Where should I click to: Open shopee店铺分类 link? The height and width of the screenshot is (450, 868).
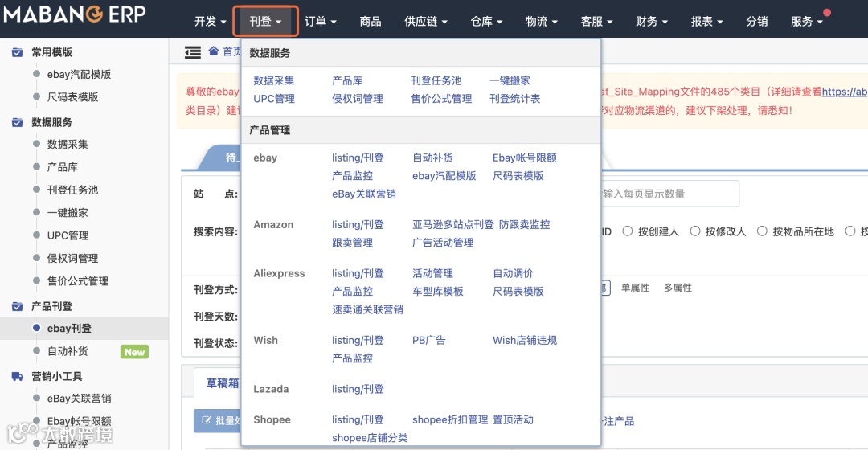coord(370,438)
